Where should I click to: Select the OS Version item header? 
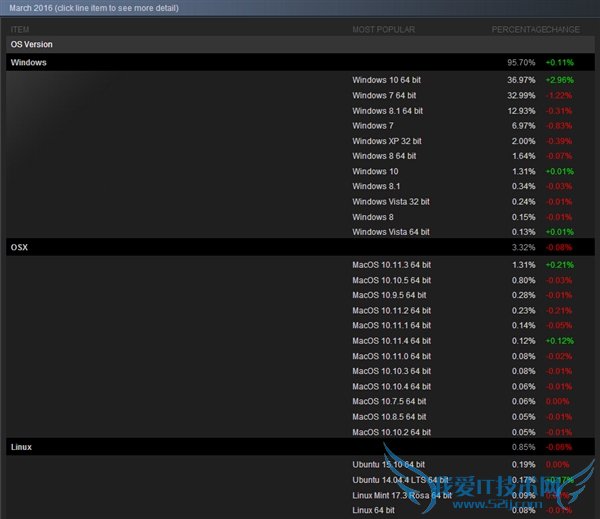[x=300, y=44]
